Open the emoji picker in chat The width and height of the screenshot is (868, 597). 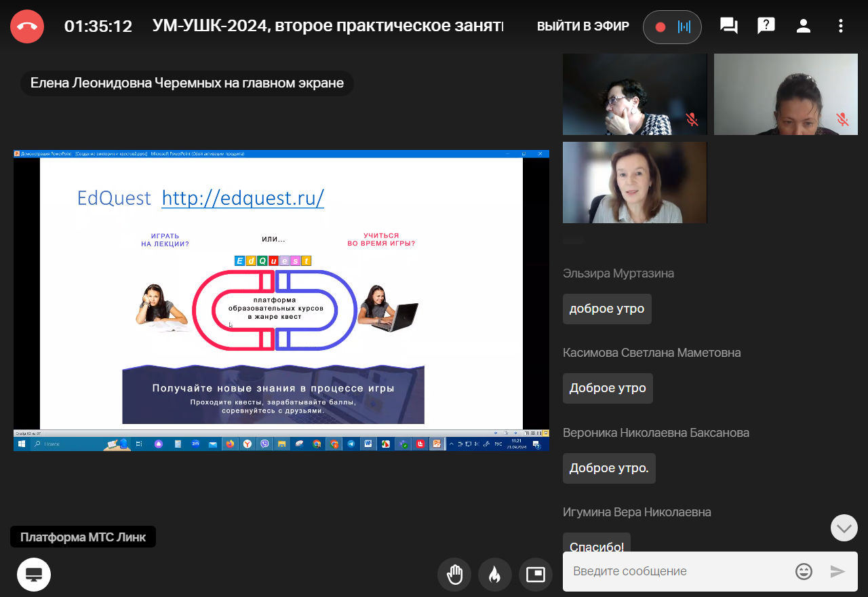point(804,571)
